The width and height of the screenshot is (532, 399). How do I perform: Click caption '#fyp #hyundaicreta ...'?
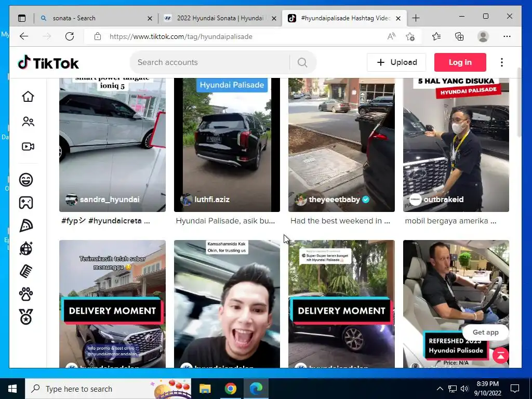(105, 221)
